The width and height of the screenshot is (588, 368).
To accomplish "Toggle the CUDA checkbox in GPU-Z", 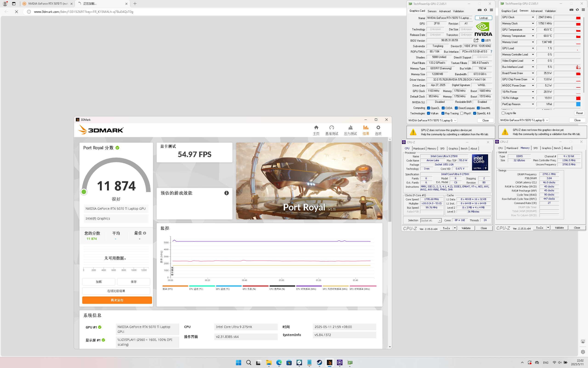I will [443, 108].
